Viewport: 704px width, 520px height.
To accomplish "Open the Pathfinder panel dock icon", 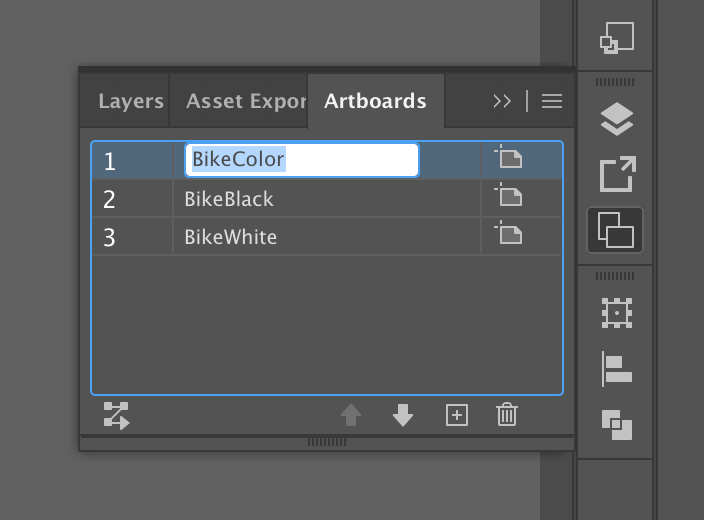I will pyautogui.click(x=616, y=425).
